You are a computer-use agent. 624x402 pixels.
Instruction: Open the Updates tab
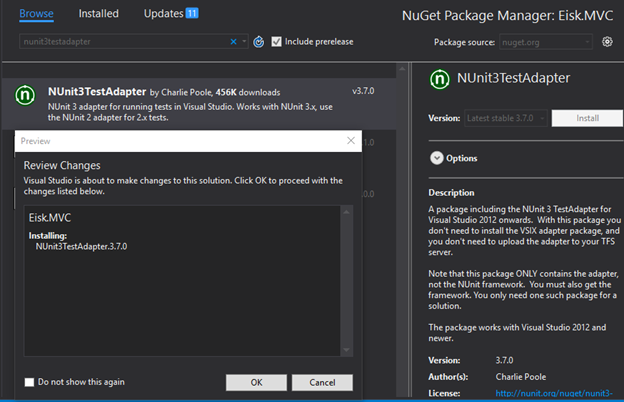pos(164,14)
